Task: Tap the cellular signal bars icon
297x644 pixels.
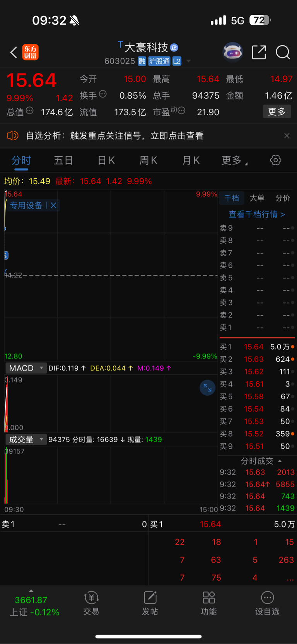Action: (218, 20)
